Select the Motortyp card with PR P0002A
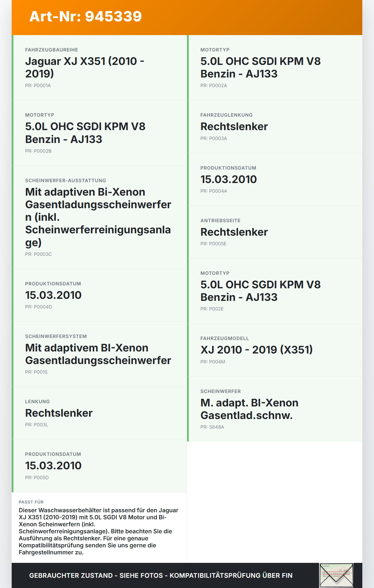374x588 pixels. tap(275, 68)
